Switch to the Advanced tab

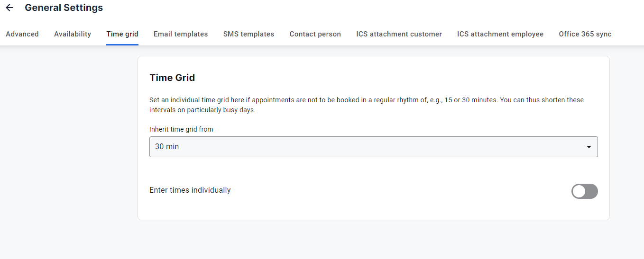[x=22, y=34]
